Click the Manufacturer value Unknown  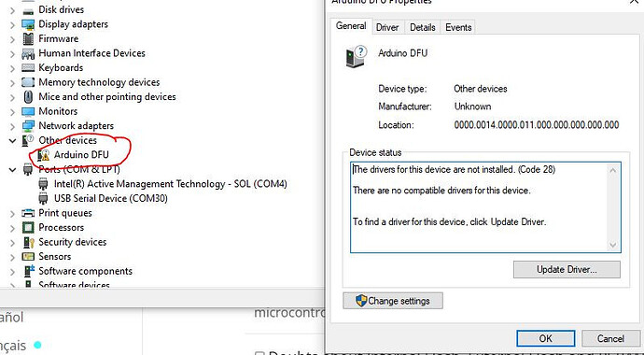click(x=472, y=106)
